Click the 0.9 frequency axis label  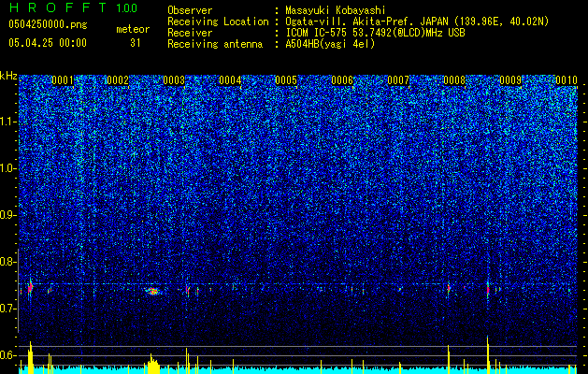tap(7, 215)
